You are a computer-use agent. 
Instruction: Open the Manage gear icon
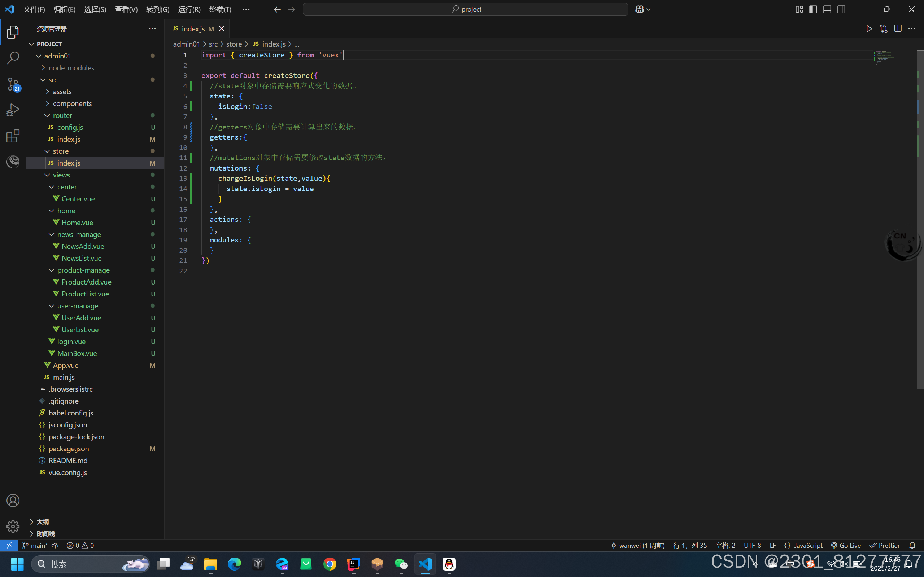pos(13,526)
